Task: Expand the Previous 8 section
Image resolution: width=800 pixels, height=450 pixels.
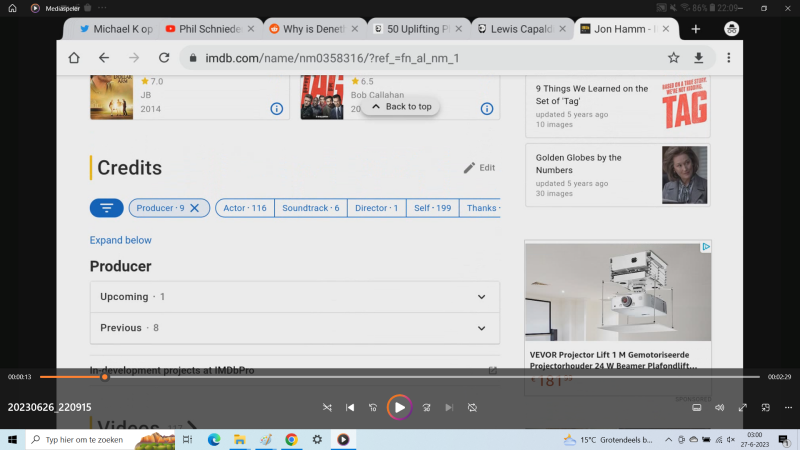Action: pos(295,328)
